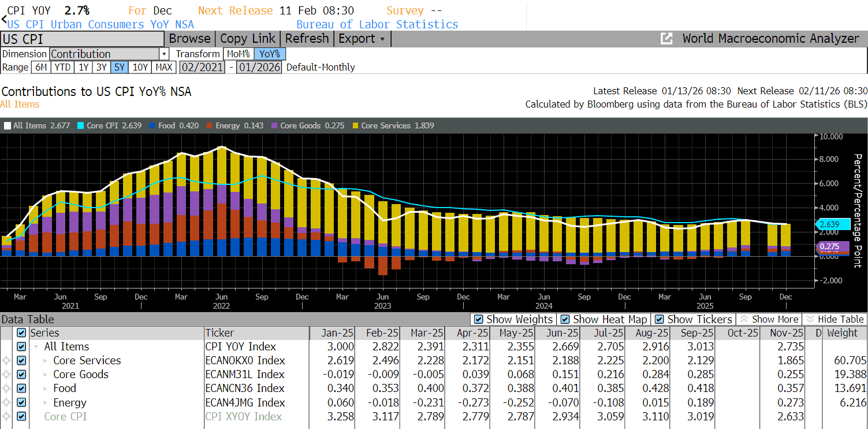Open World Macroeconomic Analyzer pop-out icon

pyautogui.click(x=666, y=39)
